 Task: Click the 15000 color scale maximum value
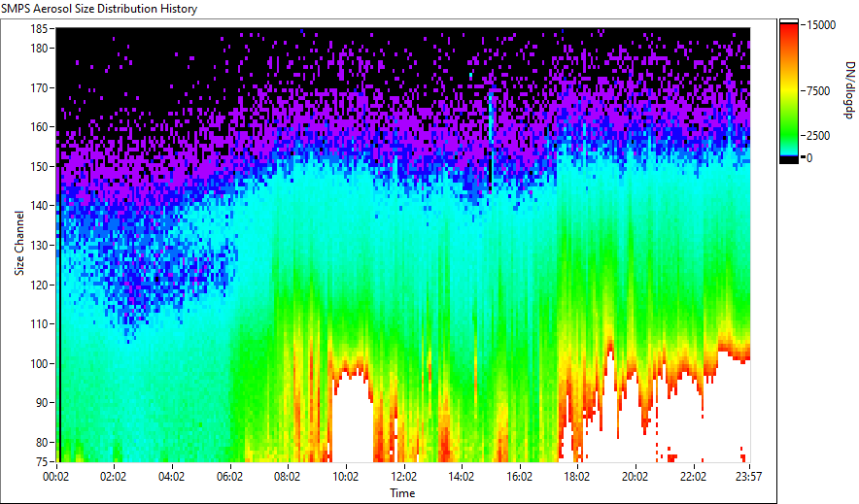[821, 25]
